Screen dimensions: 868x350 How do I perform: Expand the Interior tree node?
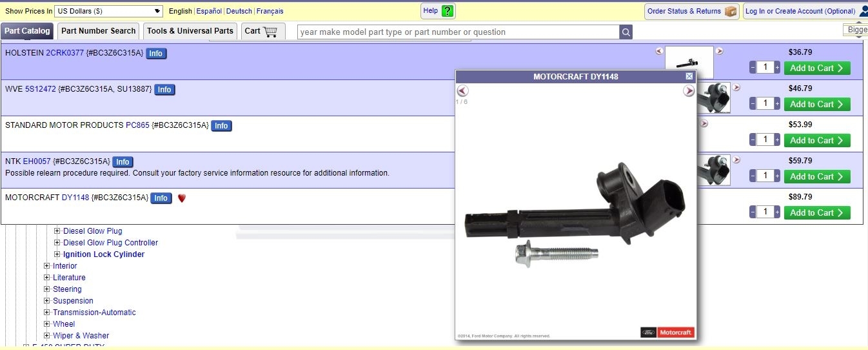(47, 266)
